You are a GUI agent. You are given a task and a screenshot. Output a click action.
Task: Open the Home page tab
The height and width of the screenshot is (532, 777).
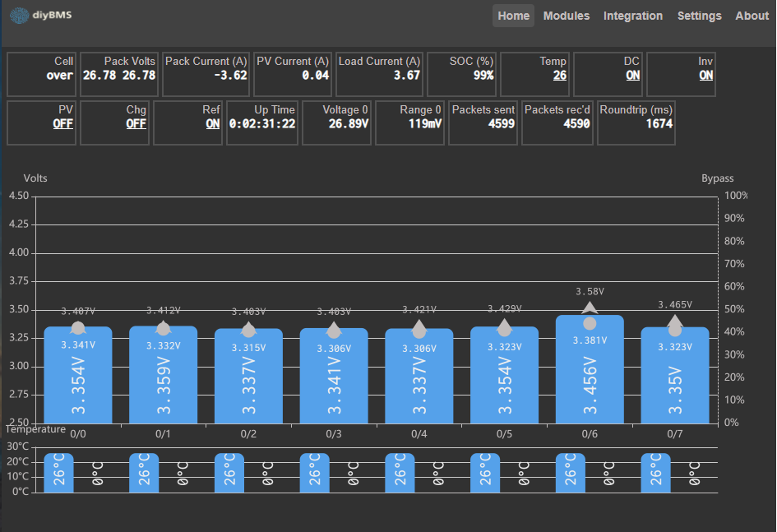coord(513,16)
